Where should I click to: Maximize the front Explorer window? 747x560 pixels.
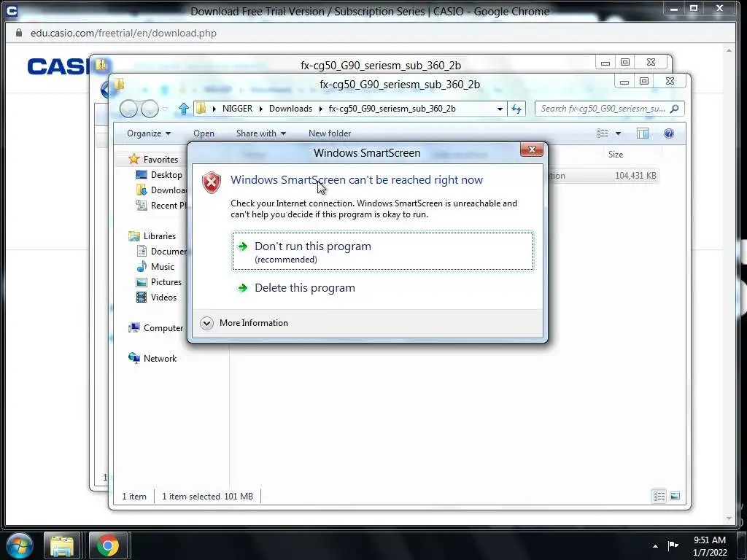click(x=644, y=82)
